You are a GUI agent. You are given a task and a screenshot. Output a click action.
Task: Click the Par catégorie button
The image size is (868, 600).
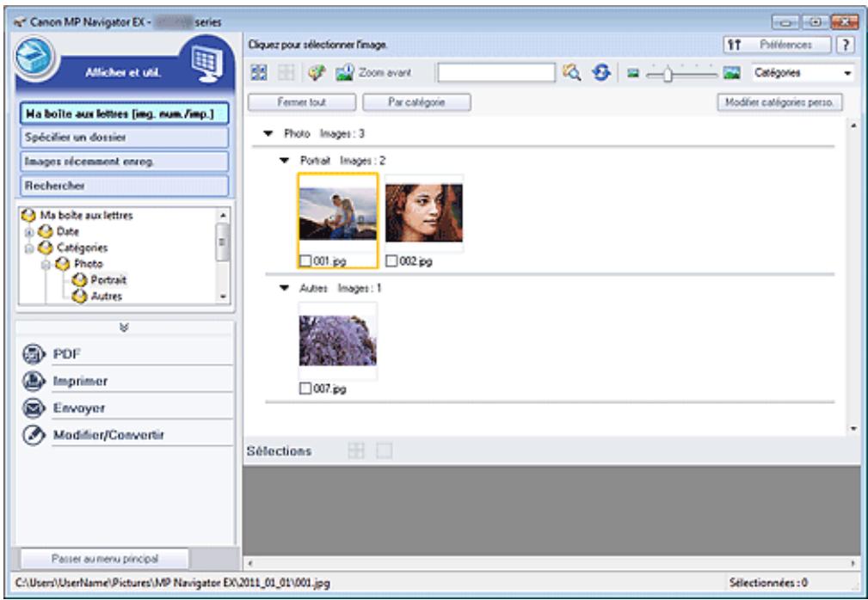point(416,102)
